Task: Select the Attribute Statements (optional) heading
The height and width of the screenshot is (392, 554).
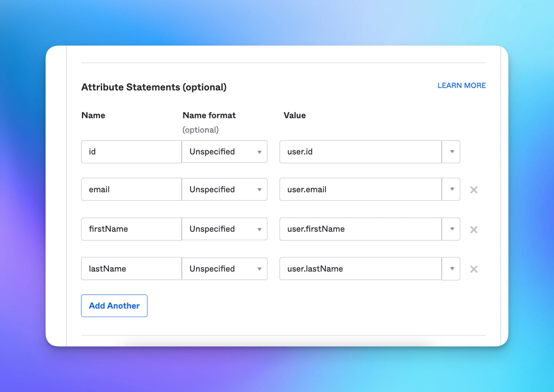Action: coord(154,87)
